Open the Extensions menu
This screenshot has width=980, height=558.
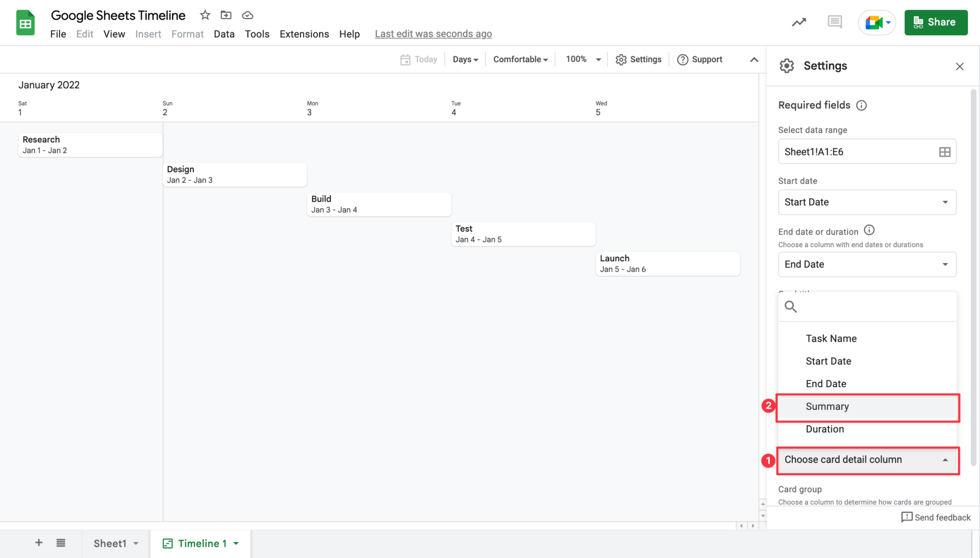tap(304, 34)
